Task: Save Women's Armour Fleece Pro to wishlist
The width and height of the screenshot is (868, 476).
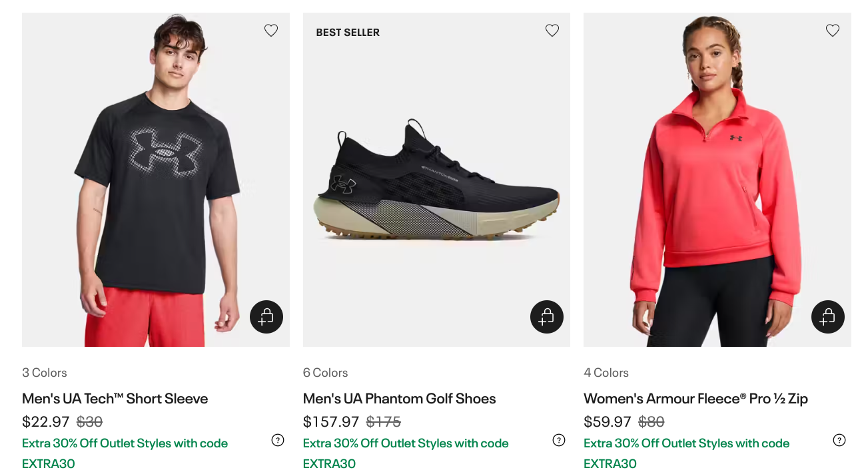Action: (833, 31)
